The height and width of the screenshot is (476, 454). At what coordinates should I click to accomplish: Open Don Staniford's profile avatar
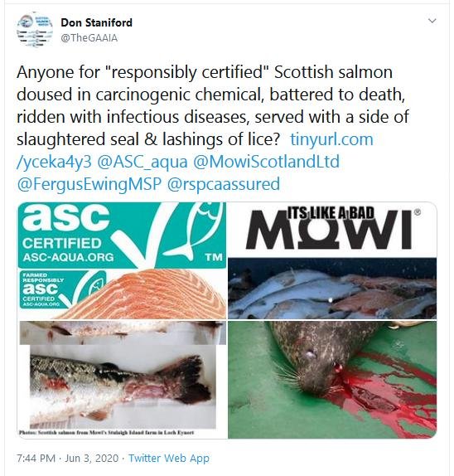click(x=35, y=30)
